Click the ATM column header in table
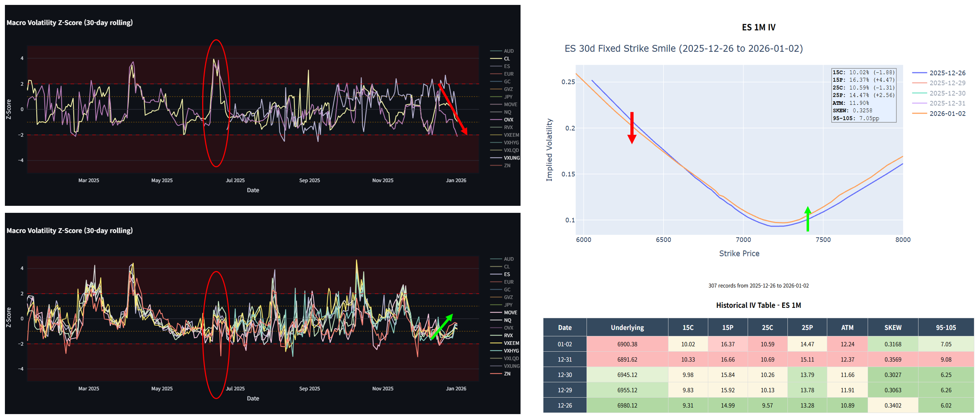Image resolution: width=980 pixels, height=419 pixels. [847, 327]
